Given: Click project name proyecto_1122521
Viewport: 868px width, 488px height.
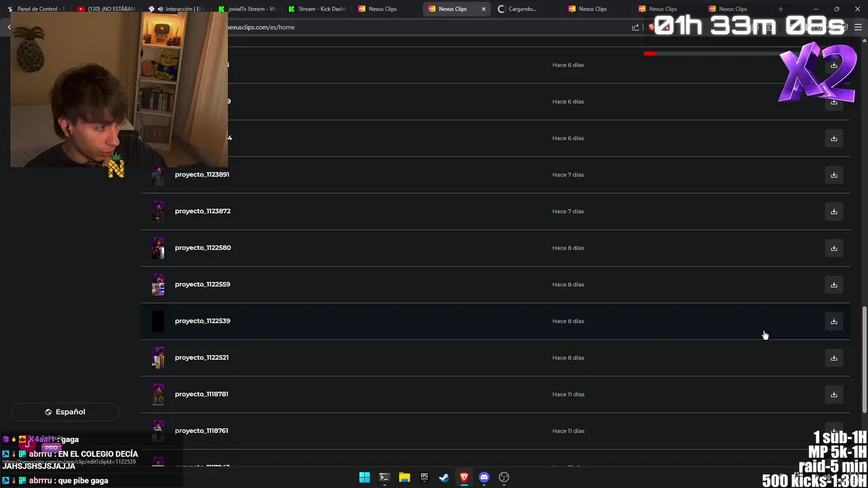Looking at the screenshot, I should pyautogui.click(x=201, y=357).
